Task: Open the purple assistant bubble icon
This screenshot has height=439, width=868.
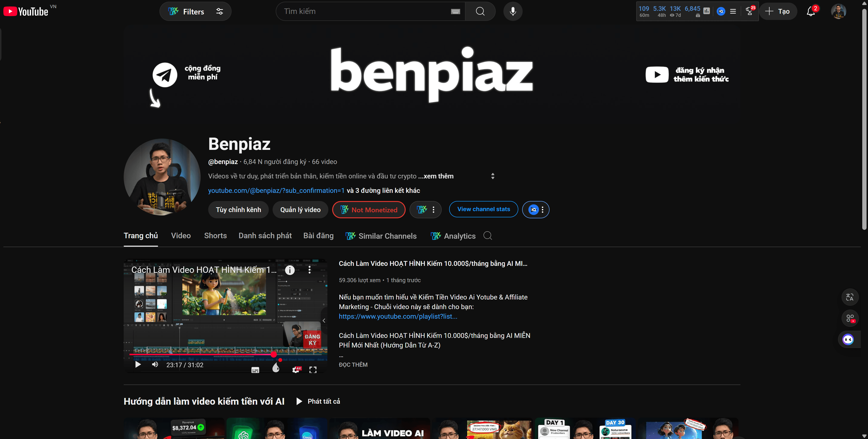Action: (848, 339)
